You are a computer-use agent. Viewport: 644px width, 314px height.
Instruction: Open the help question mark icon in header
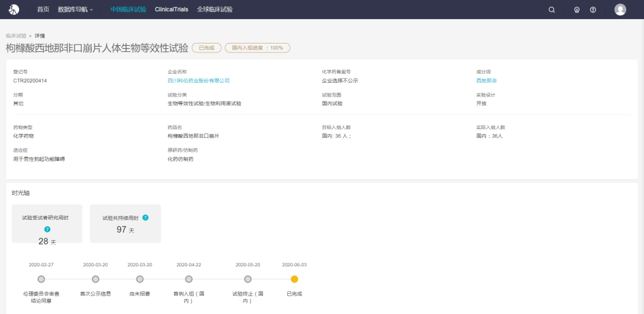click(x=593, y=10)
